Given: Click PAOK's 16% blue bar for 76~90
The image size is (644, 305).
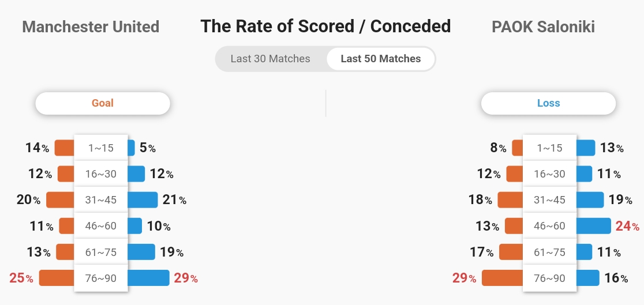Looking at the screenshot, I should pyautogui.click(x=587, y=278).
